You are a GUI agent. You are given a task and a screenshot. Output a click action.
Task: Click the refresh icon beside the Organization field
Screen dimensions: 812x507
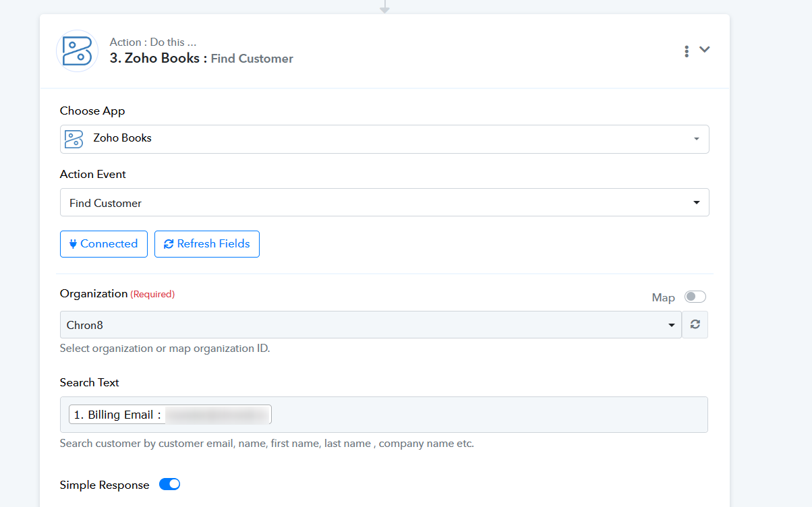(695, 325)
